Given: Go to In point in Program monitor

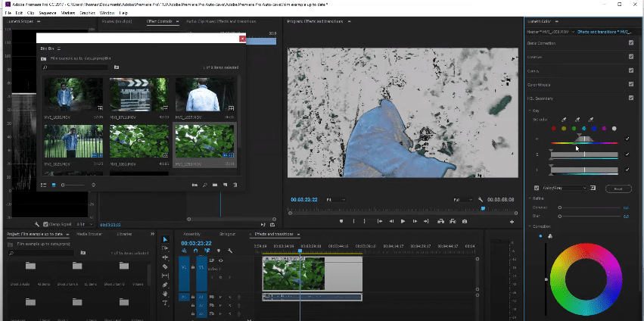Looking at the screenshot, I should [380, 221].
